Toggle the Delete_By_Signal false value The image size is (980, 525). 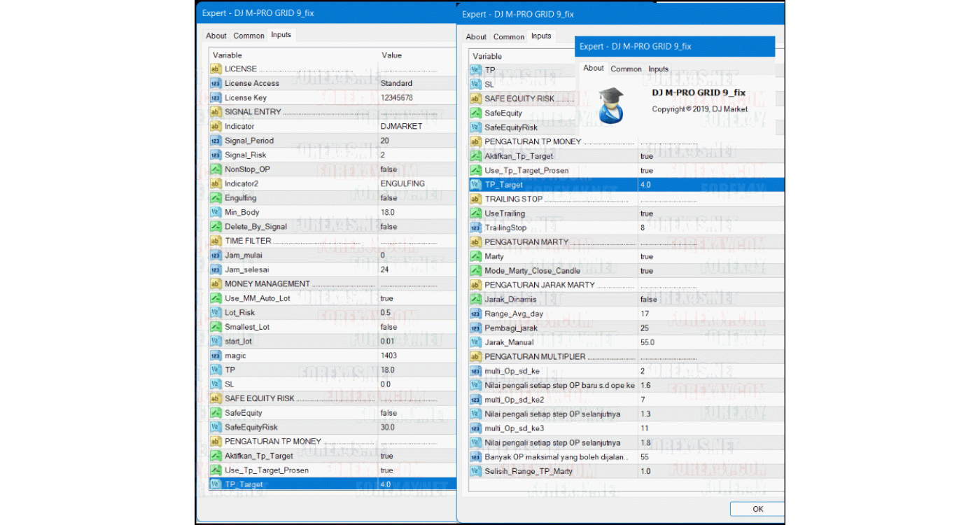coord(388,227)
